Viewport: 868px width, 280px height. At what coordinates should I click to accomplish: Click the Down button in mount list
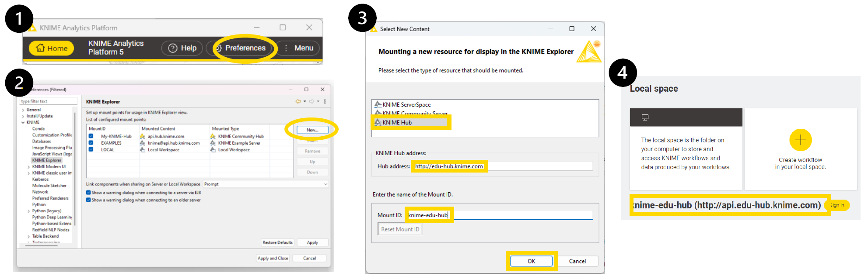pyautogui.click(x=312, y=172)
